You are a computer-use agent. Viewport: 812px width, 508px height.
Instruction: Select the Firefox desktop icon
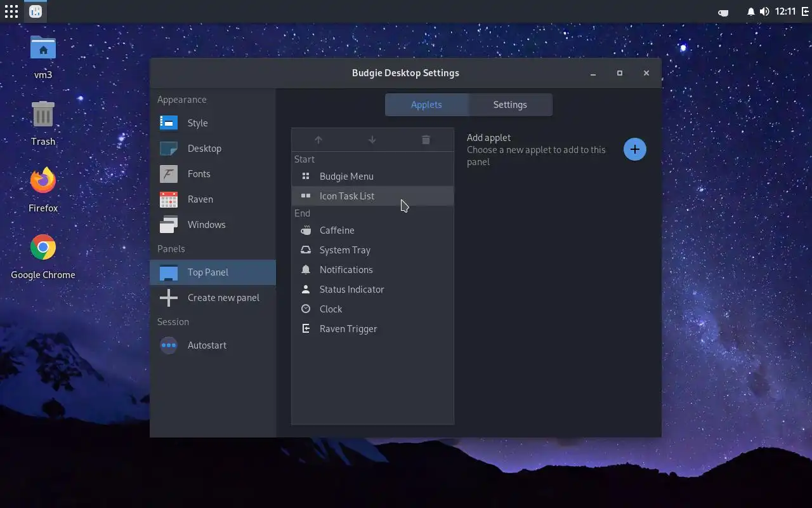point(43,190)
